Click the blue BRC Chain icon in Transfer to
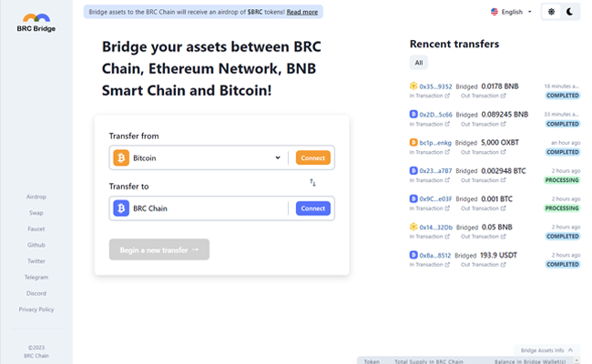This screenshot has height=364, width=592. (x=121, y=208)
